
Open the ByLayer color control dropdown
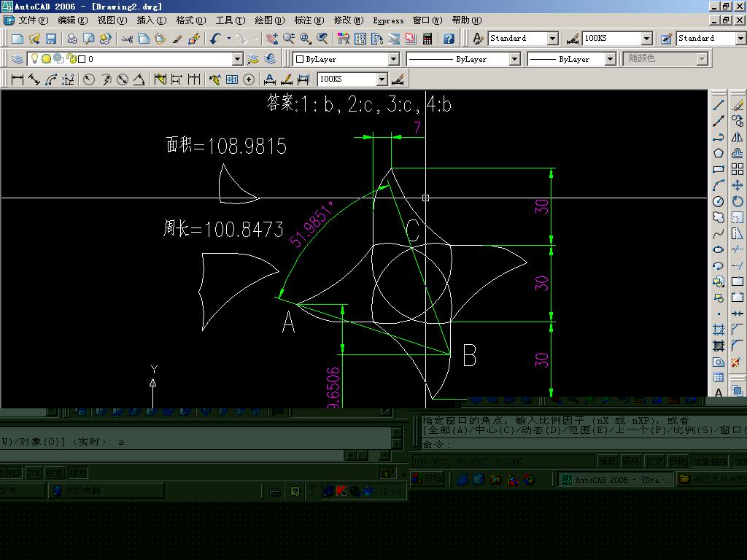(x=393, y=59)
